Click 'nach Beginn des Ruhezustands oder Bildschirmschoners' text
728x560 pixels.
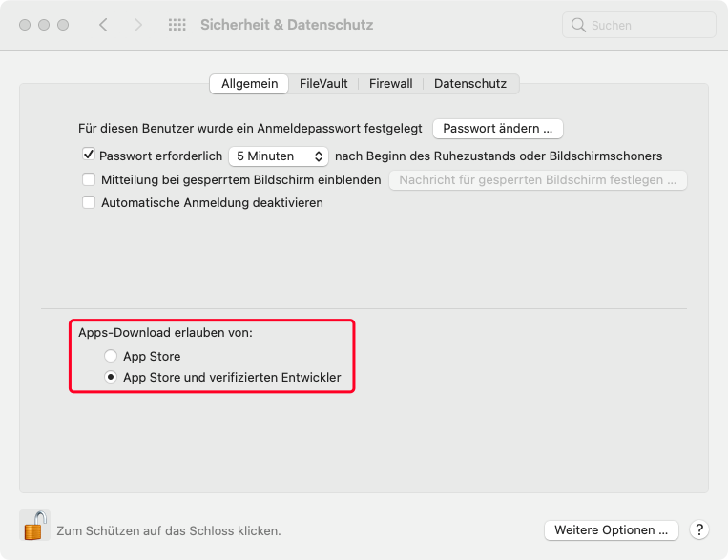(499, 156)
